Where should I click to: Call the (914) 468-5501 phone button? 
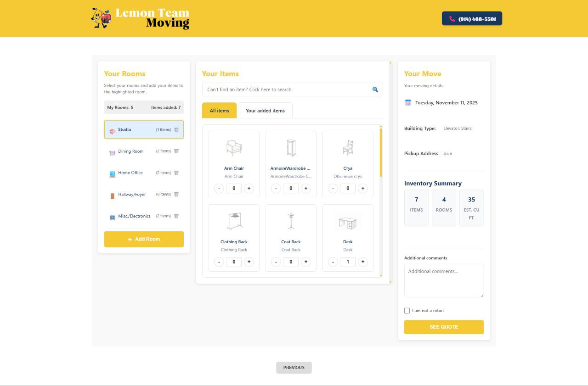[x=472, y=19]
